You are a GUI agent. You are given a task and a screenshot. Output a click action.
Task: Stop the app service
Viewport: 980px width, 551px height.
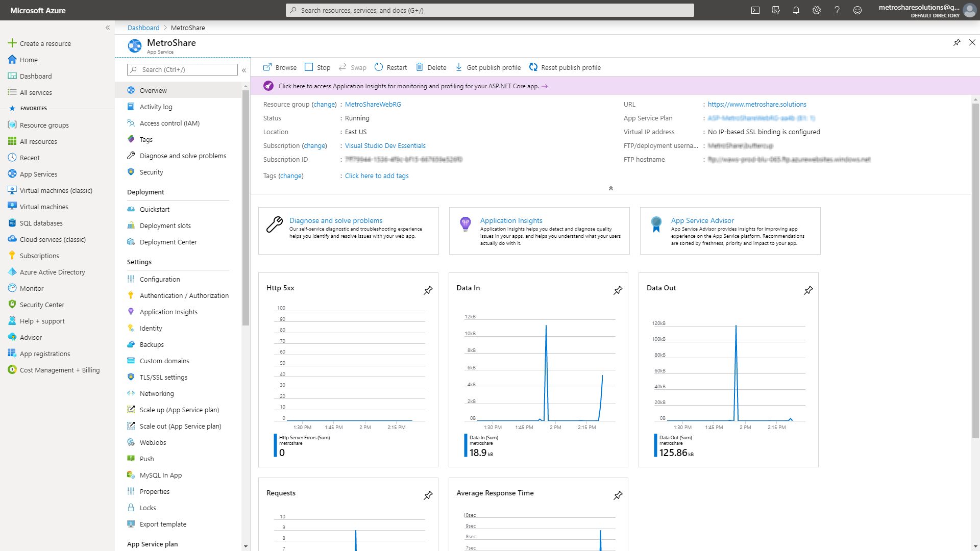click(x=317, y=67)
